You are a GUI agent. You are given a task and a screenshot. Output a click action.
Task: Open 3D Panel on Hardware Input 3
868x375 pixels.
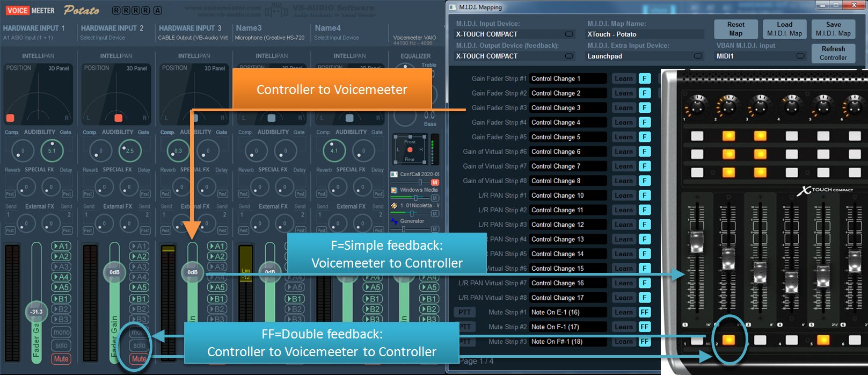(214, 68)
